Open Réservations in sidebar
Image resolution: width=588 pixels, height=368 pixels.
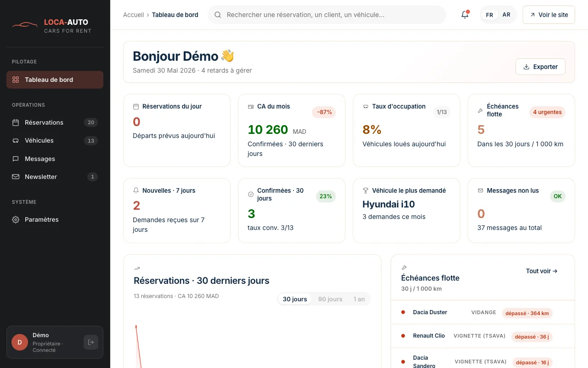55,122
